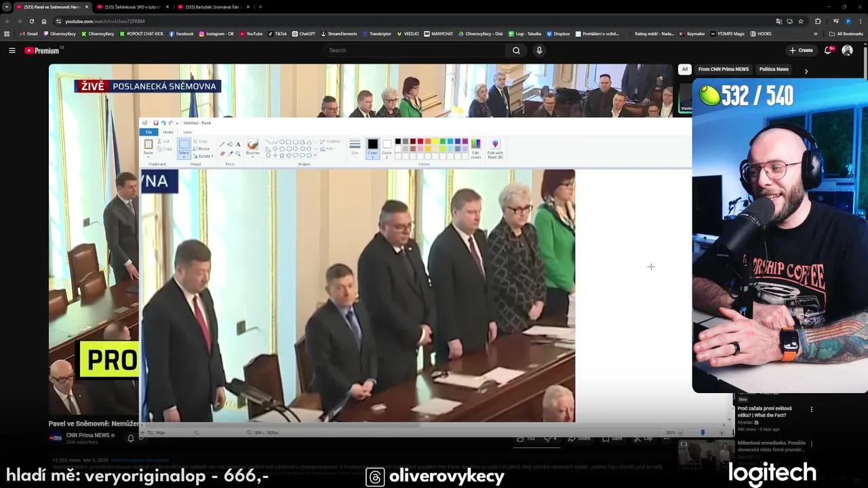Select the rectangle shape in Paint
The image size is (868, 488).
pos(289,142)
